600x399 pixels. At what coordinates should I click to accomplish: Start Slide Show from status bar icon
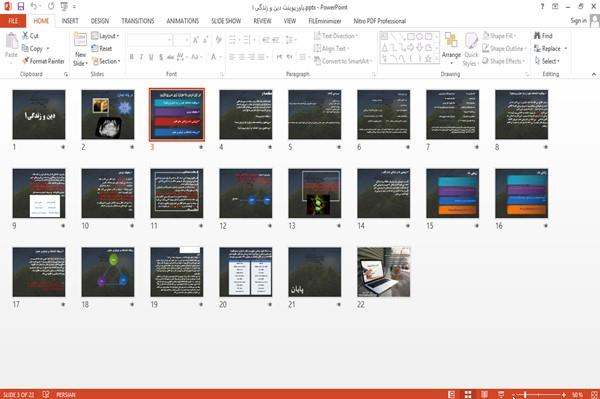point(501,394)
